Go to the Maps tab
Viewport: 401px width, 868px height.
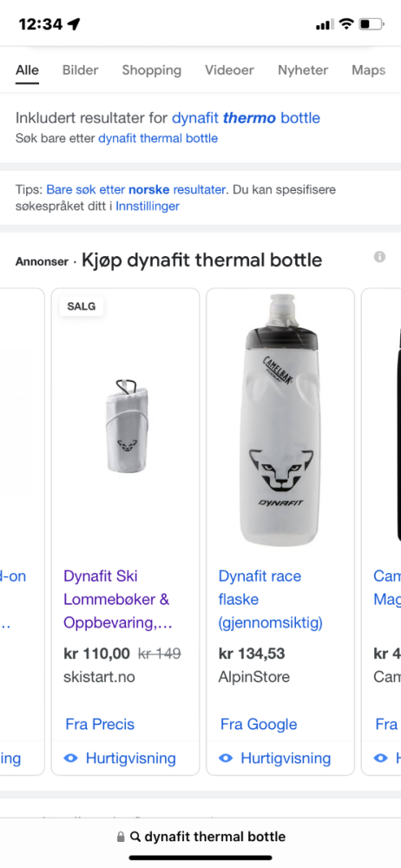[x=369, y=70]
